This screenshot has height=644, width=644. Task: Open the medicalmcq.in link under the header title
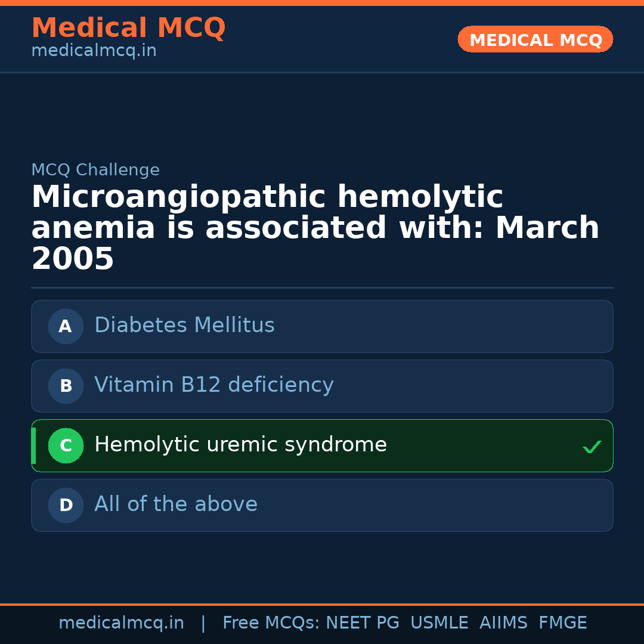94,51
